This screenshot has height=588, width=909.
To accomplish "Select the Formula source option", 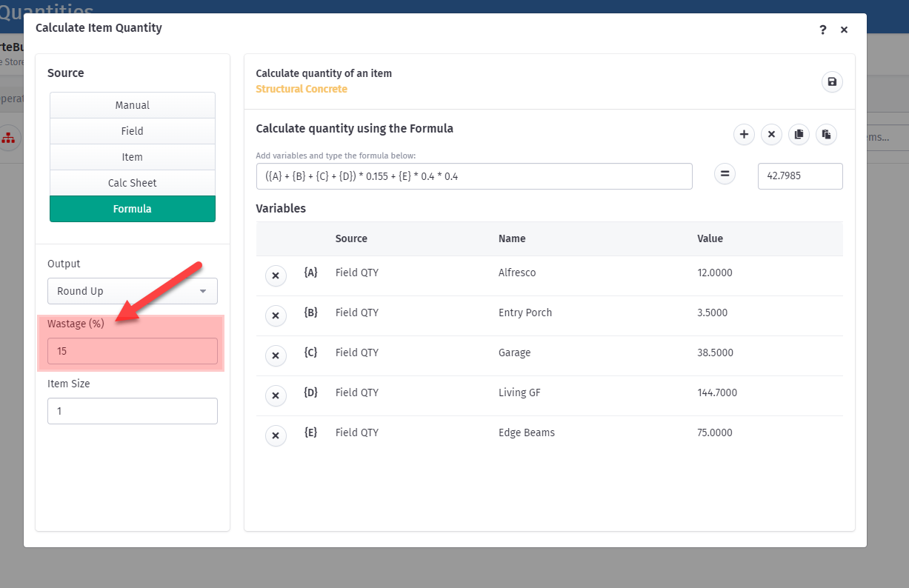I will [x=133, y=209].
